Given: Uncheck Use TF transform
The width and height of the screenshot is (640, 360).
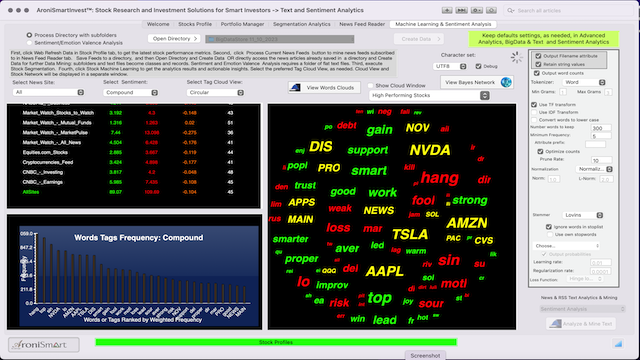Looking at the screenshot, I should click(534, 104).
